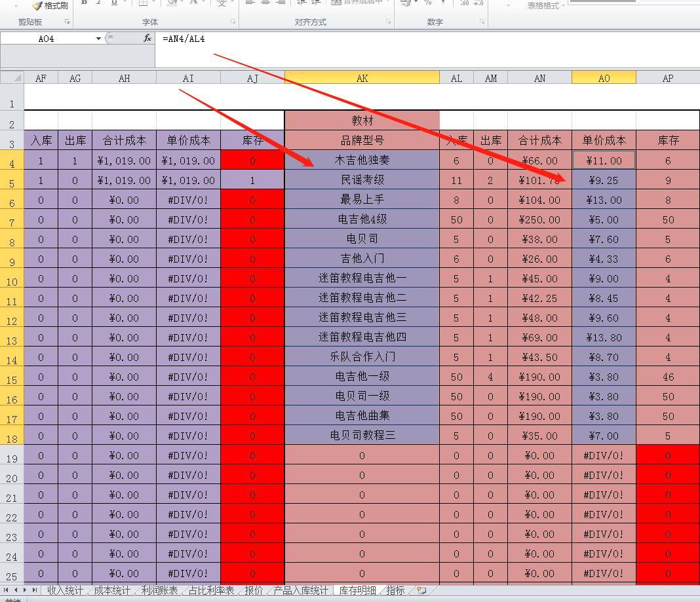Image resolution: width=700 pixels, height=602 pixels.
Task: Go to previous sheet tab arrow
Action: click(x=16, y=590)
